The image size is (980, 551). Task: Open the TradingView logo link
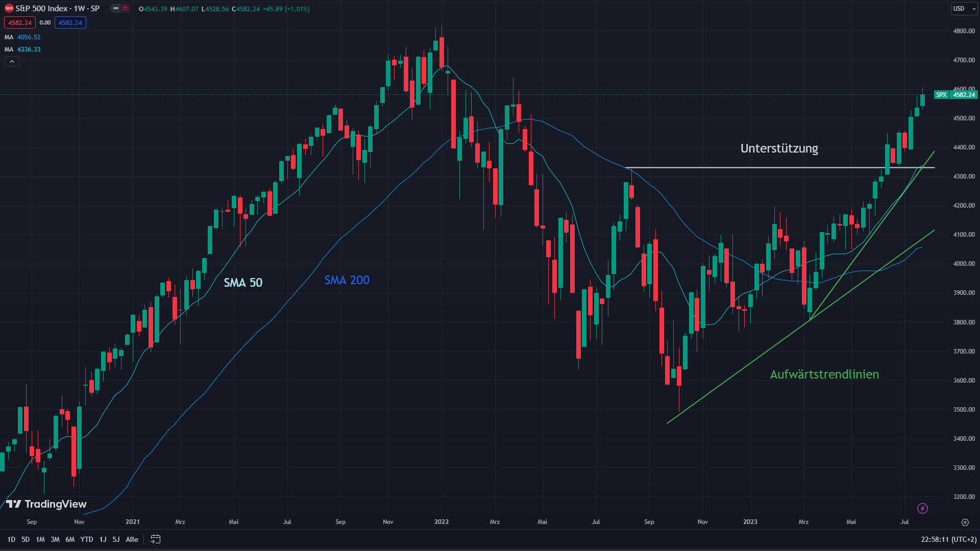(46, 504)
